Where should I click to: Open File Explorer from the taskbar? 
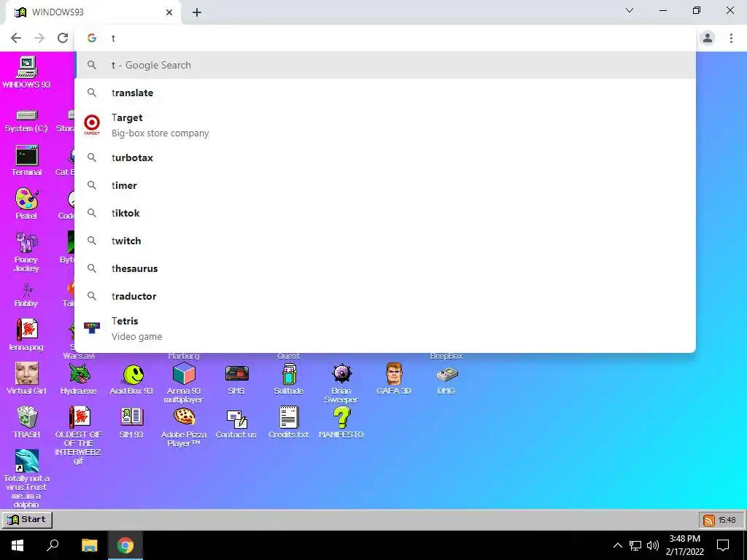(x=89, y=545)
